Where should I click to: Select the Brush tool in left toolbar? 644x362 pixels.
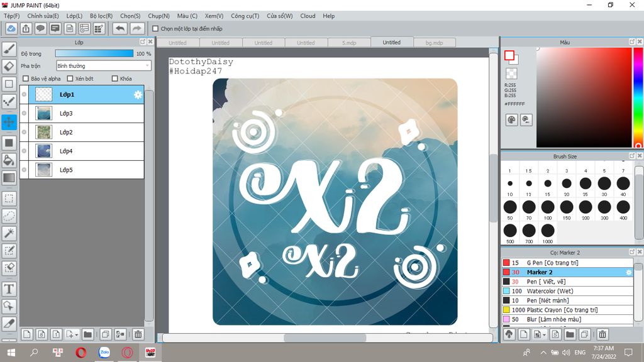(x=9, y=49)
